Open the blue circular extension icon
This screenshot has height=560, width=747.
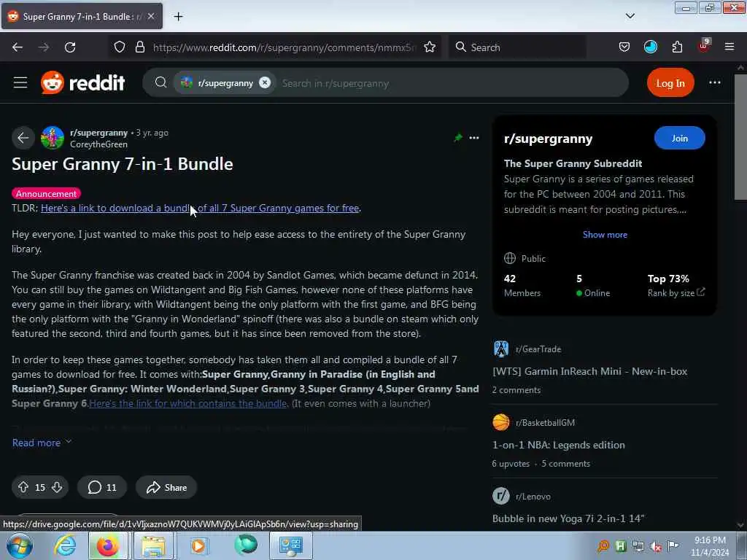click(x=650, y=47)
